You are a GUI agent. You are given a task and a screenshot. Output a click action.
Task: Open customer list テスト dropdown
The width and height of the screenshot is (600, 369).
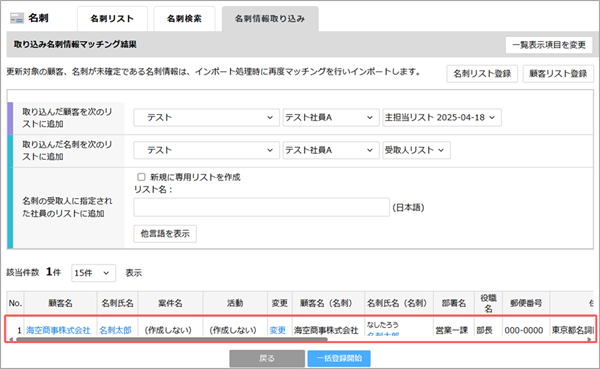(206, 118)
